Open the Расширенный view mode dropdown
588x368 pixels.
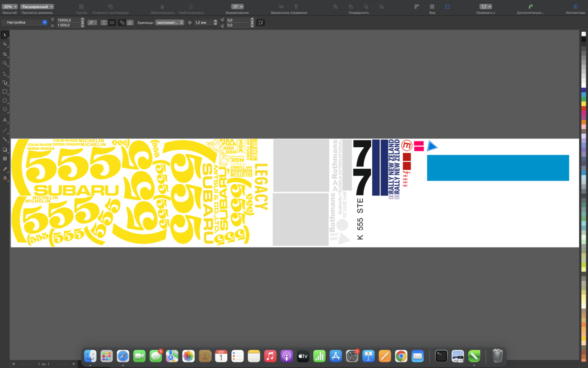point(37,7)
